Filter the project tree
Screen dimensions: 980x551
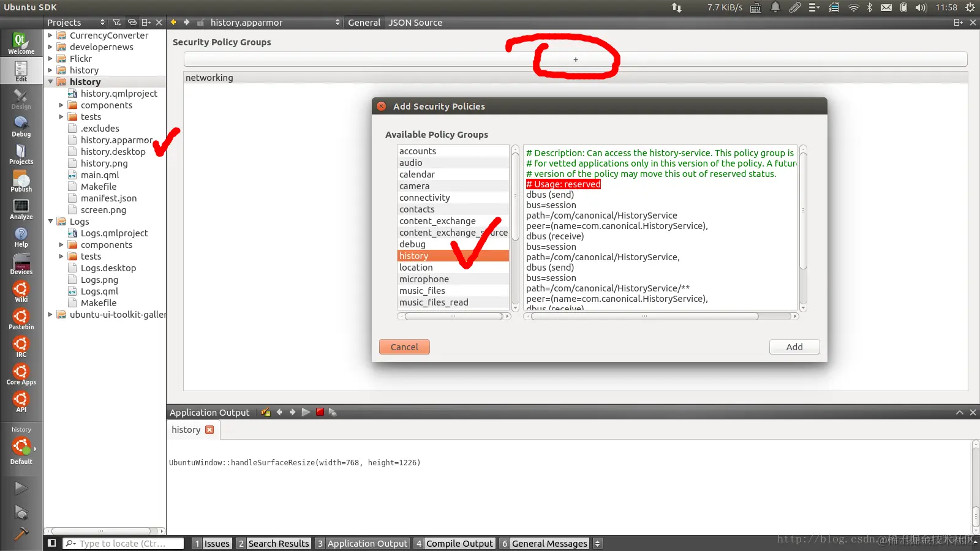point(117,22)
